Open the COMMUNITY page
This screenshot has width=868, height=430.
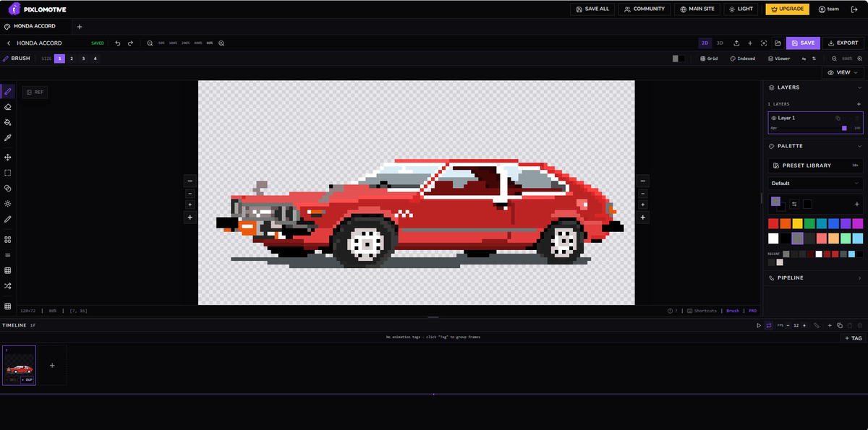tap(644, 9)
